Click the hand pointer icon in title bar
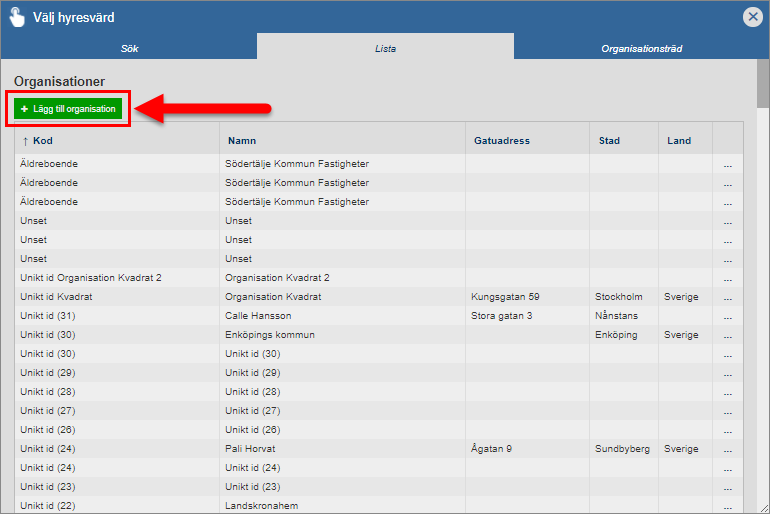This screenshot has height=514, width=770. [x=17, y=17]
